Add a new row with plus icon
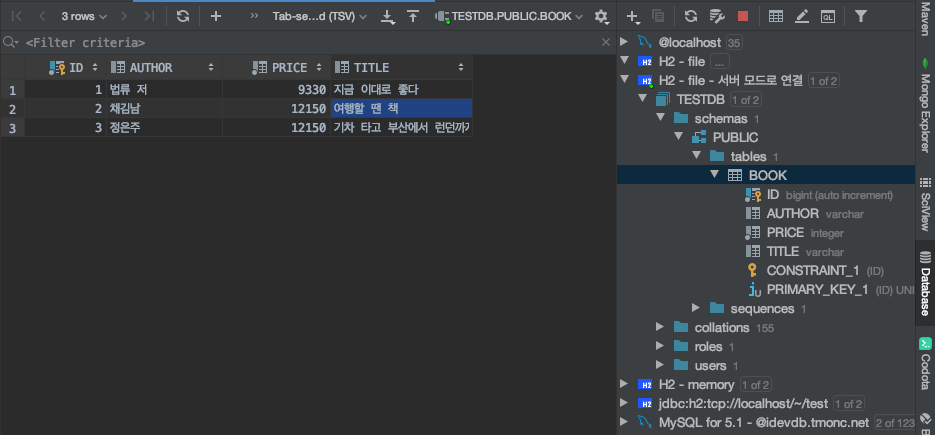Image resolution: width=935 pixels, height=435 pixels. click(216, 16)
